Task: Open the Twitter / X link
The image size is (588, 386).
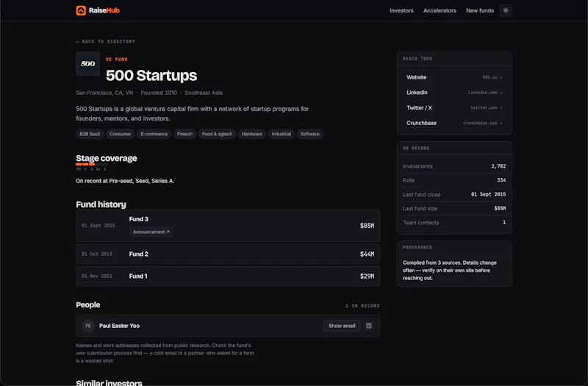Action: pos(454,107)
